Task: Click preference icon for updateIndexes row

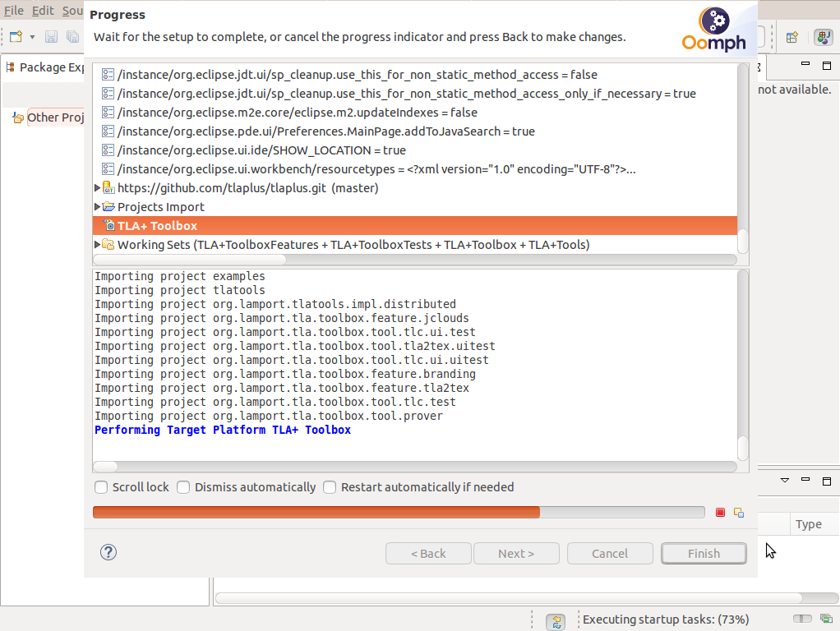Action: pyautogui.click(x=108, y=113)
